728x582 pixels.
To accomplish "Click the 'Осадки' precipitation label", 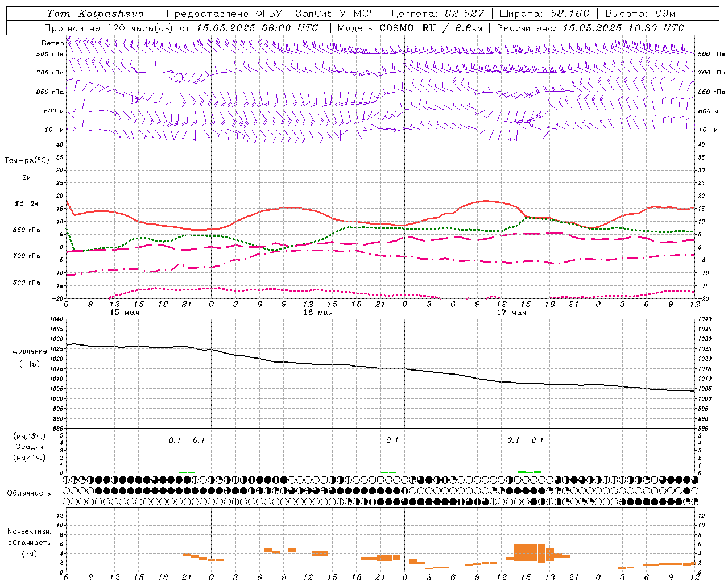I will tap(30, 447).
